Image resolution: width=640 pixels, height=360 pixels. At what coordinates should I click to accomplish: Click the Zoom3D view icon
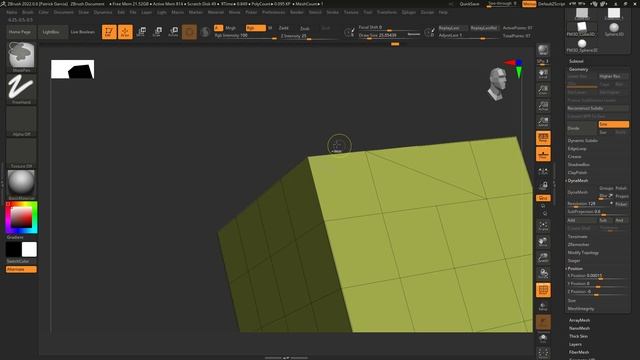click(543, 258)
